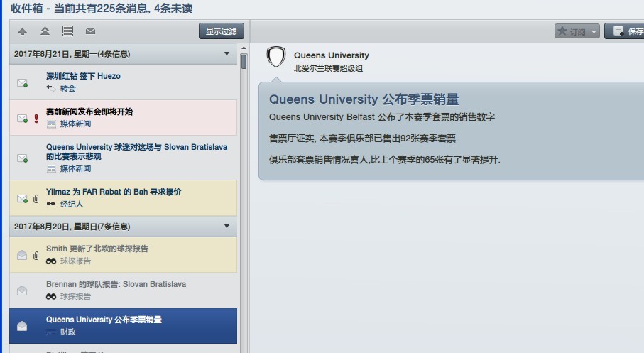
Task: Click the article headline Queens University 公布季票销量
Action: point(364,99)
